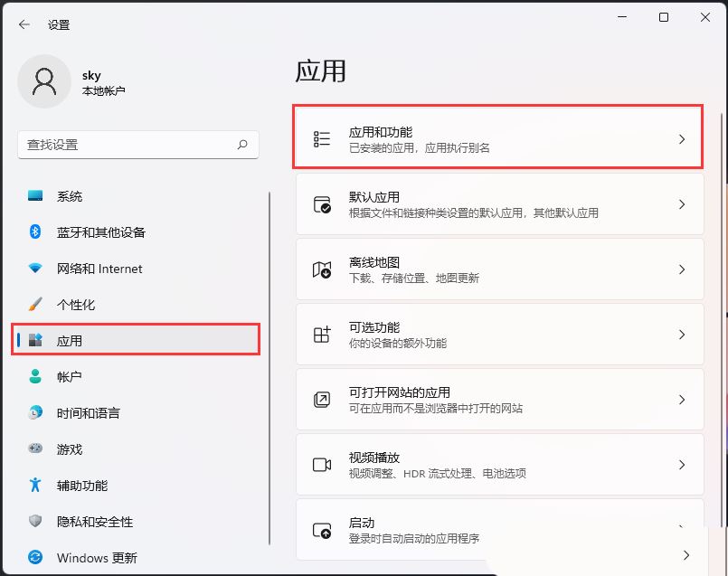This screenshot has width=728, height=576.
Task: Click the 默认应用 icon
Action: coord(322,203)
